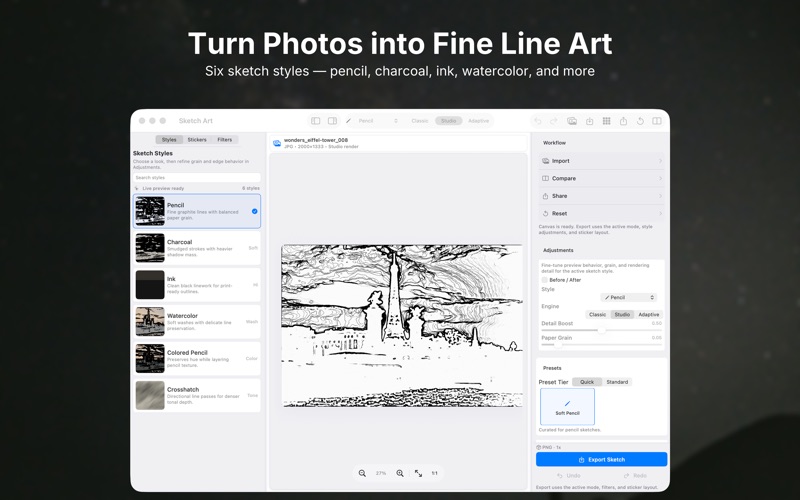Click the Import row icon in Workflow
The height and width of the screenshot is (500, 800).
[x=545, y=161]
